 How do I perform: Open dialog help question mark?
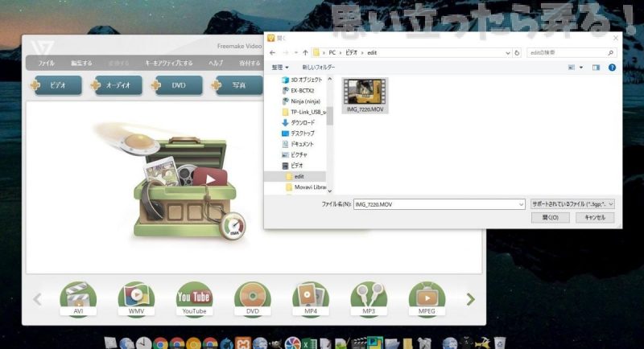tap(612, 68)
